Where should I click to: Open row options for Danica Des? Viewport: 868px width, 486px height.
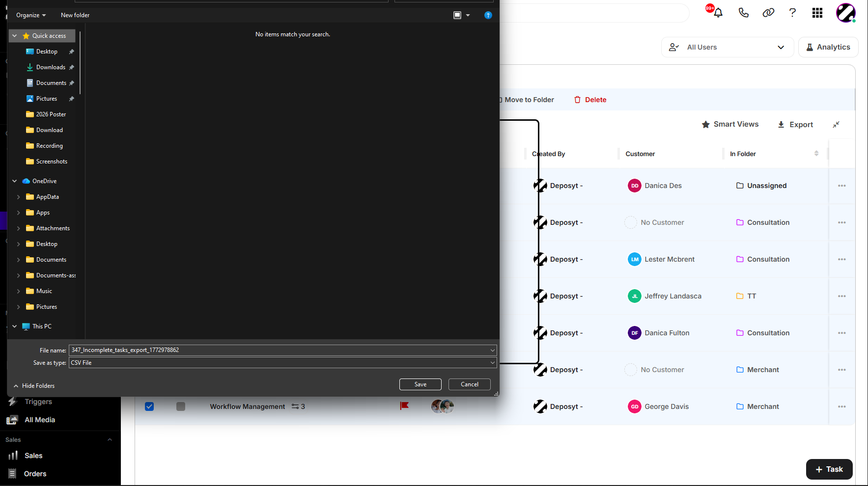(842, 186)
